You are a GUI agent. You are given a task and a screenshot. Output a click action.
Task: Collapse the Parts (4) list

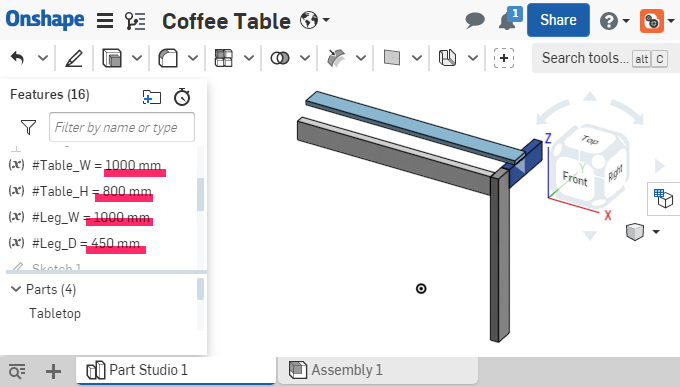(x=16, y=289)
